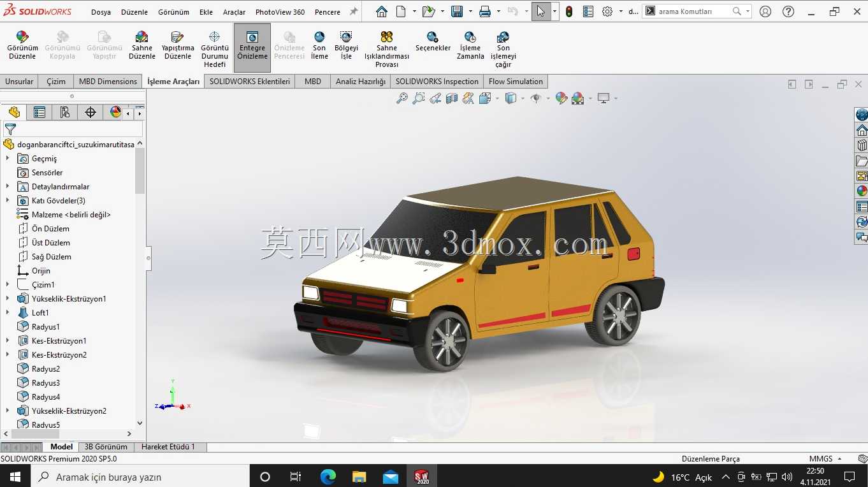Open ConfigurationManager tab icon
The height and width of the screenshot is (487, 868).
tap(65, 112)
